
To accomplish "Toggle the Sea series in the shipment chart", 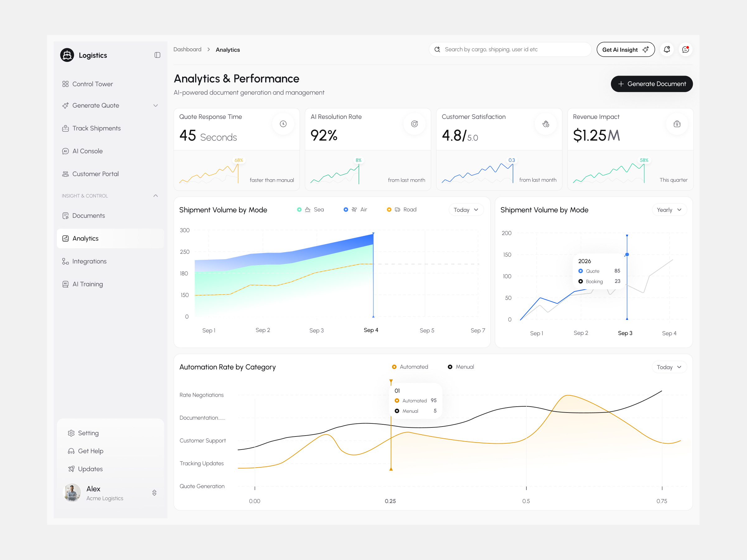I will 311,209.
